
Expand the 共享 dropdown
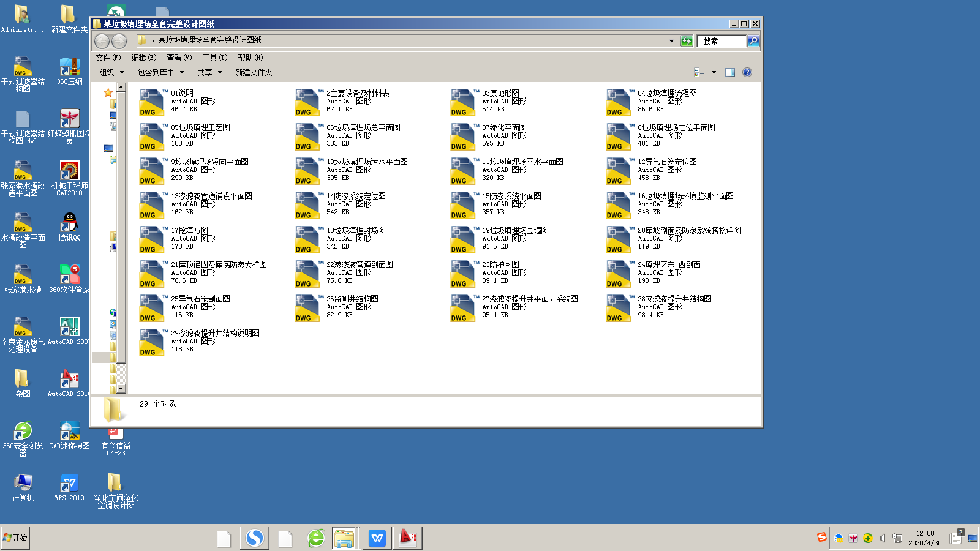click(x=209, y=72)
